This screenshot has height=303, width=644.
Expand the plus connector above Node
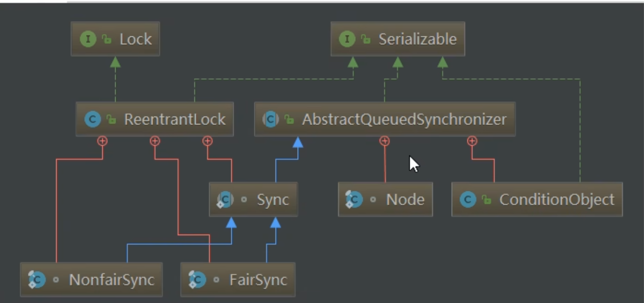(385, 141)
